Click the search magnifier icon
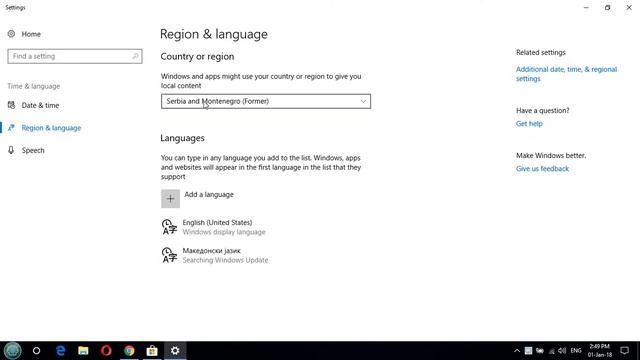Viewport: 640px width, 360px height. [135, 56]
